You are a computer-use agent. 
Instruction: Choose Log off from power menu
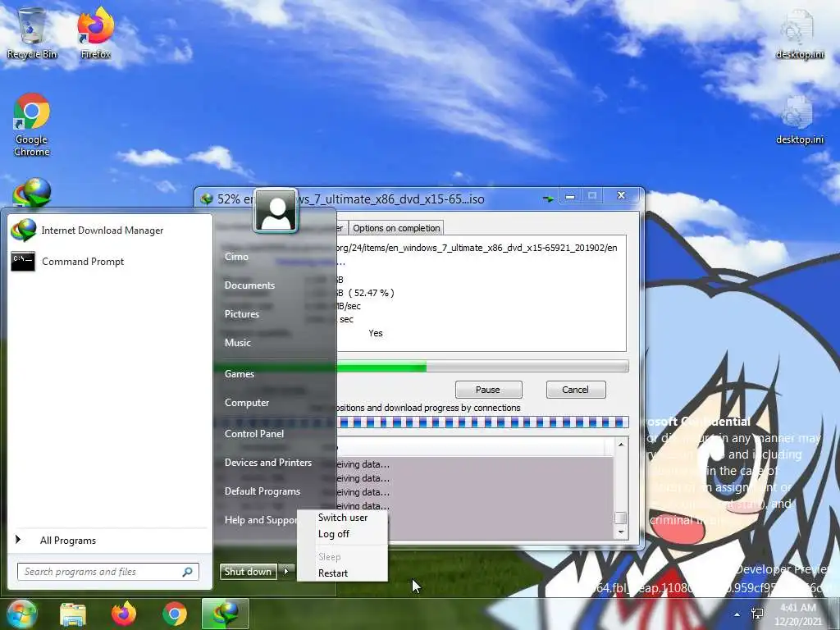tap(333, 534)
